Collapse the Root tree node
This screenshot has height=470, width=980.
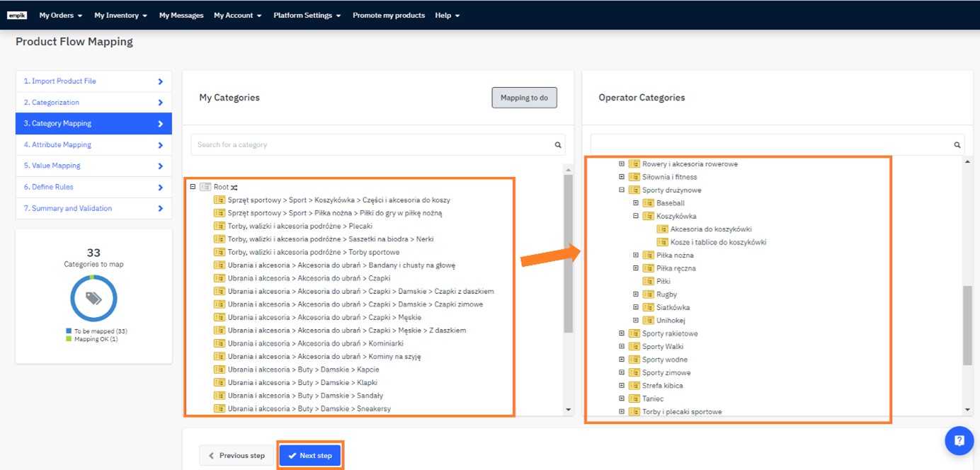coord(193,187)
